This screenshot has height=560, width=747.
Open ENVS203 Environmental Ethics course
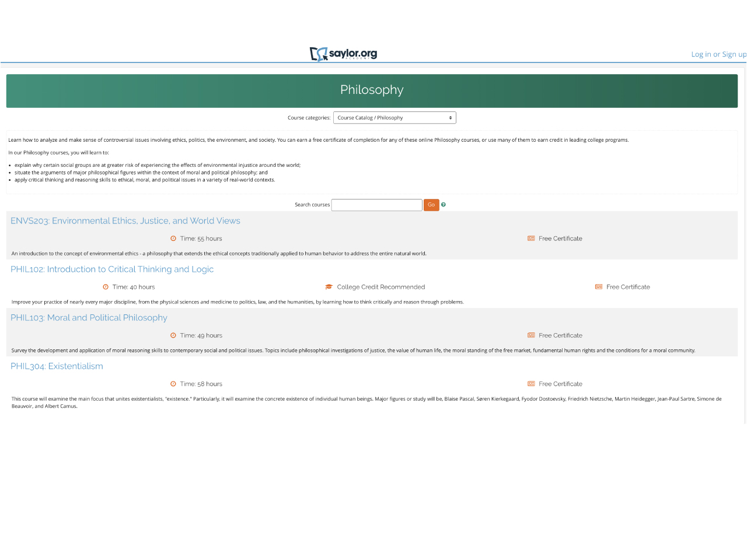[125, 220]
